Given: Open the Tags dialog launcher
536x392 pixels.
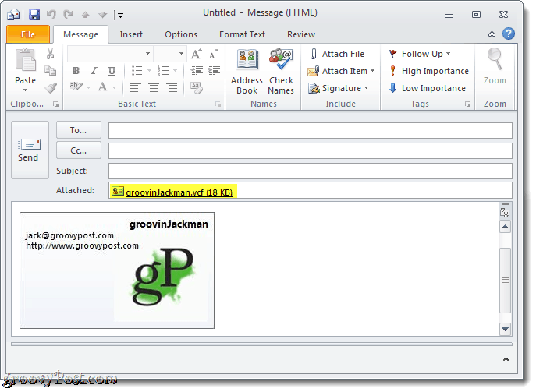Looking at the screenshot, I should coord(467,104).
